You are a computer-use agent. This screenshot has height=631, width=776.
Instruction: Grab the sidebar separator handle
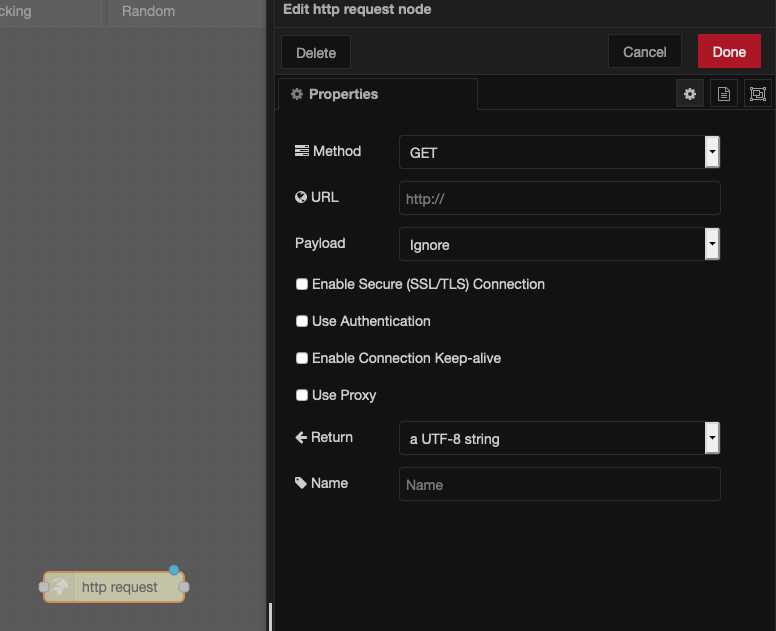270,616
